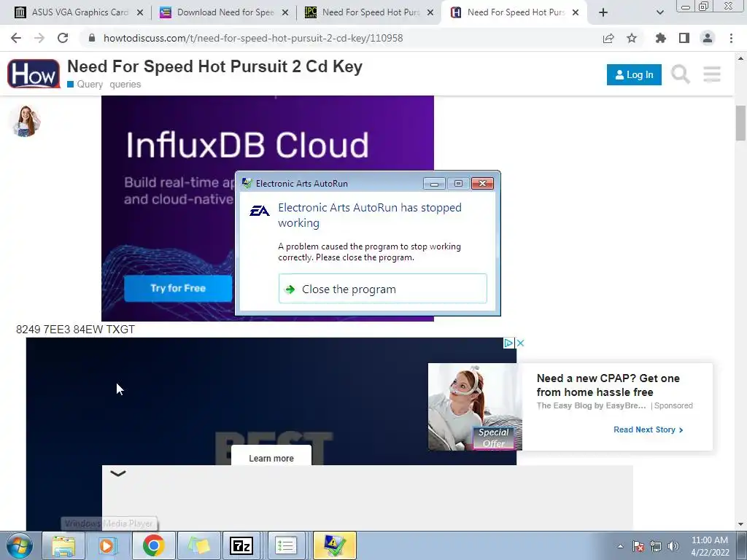Click the CD key text 8249 7EE3 84EW TXGT
747x560 pixels.
point(75,330)
